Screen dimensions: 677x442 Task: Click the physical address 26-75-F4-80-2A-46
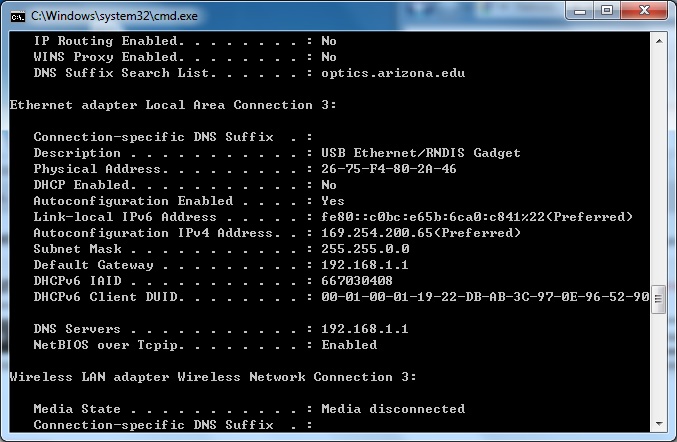coord(389,169)
